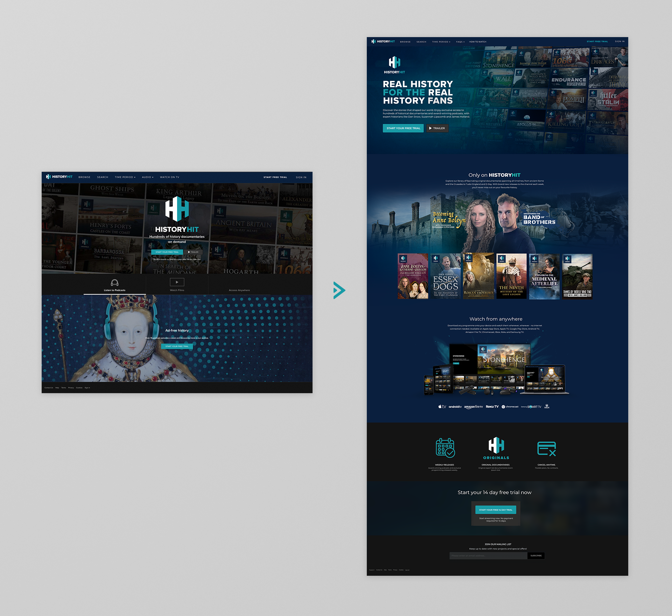
Task: Click the Apple TV platform logo
Action: tap(442, 406)
